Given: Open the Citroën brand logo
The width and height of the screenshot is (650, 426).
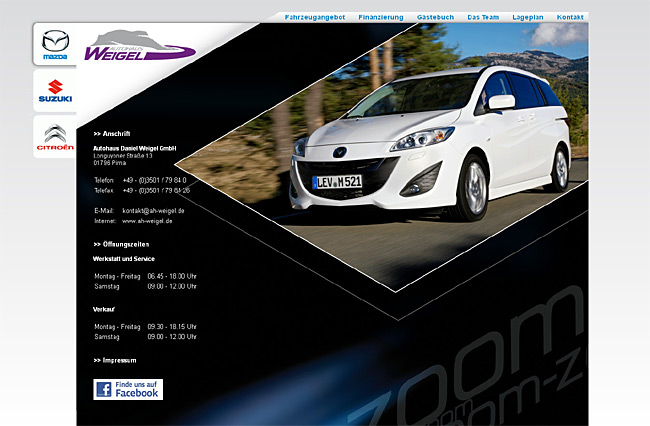Looking at the screenshot, I should pos(55,137).
